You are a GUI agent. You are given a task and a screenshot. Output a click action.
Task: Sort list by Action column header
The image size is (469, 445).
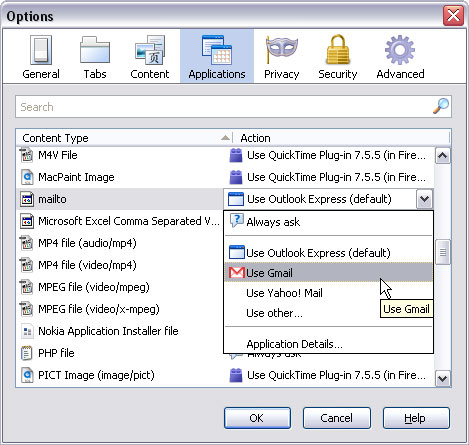(x=341, y=138)
